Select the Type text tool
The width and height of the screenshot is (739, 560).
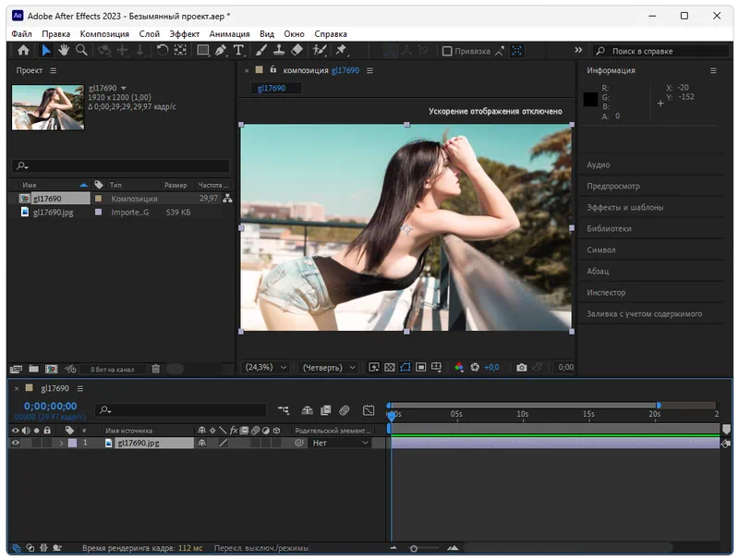tap(238, 51)
